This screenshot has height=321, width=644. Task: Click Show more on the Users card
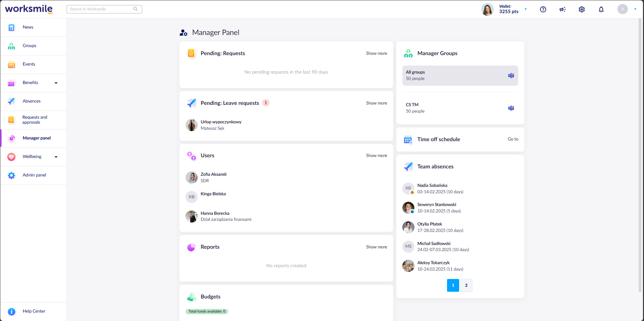pyautogui.click(x=376, y=155)
